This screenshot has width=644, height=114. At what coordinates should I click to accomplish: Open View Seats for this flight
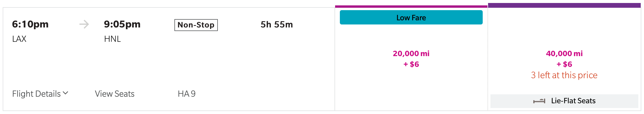pyautogui.click(x=115, y=94)
